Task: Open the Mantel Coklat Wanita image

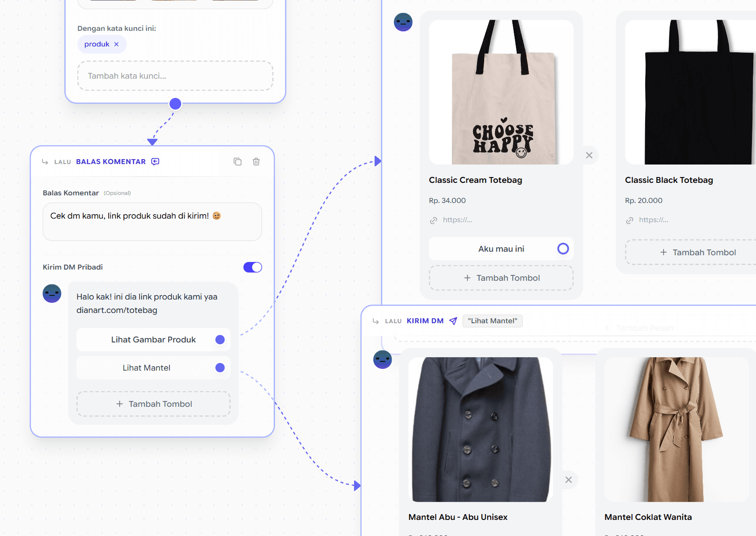Action: [x=677, y=430]
